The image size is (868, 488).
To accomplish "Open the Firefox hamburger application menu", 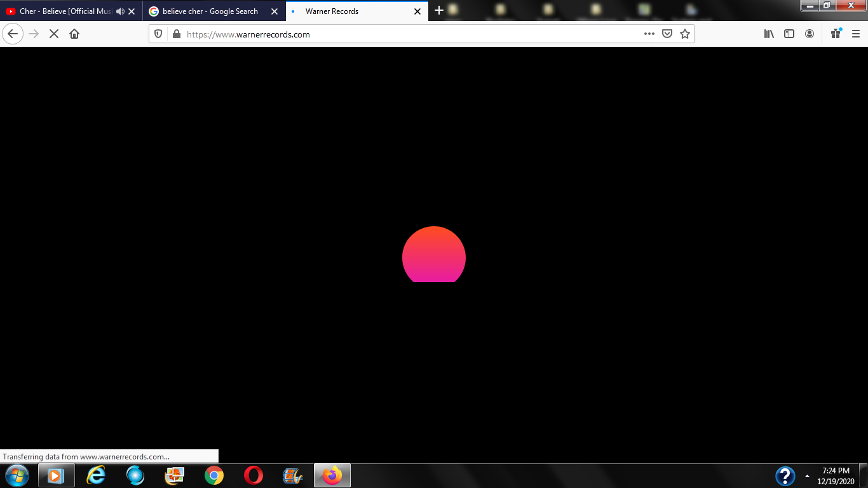I will pyautogui.click(x=856, y=34).
